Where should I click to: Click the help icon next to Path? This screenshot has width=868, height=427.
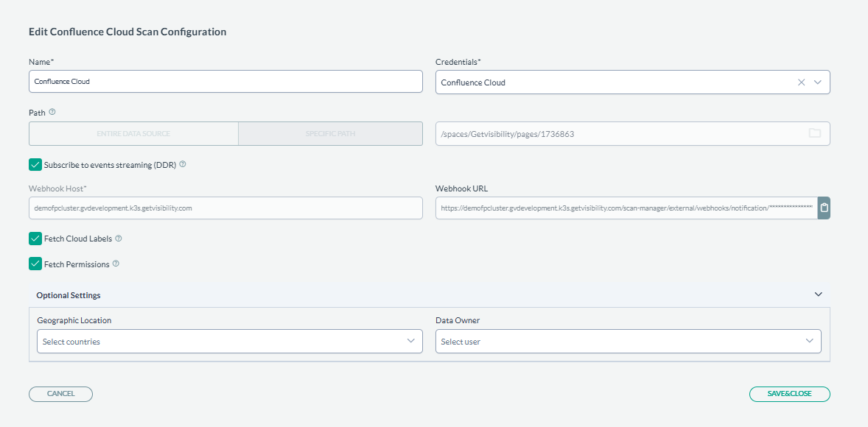[x=52, y=113]
